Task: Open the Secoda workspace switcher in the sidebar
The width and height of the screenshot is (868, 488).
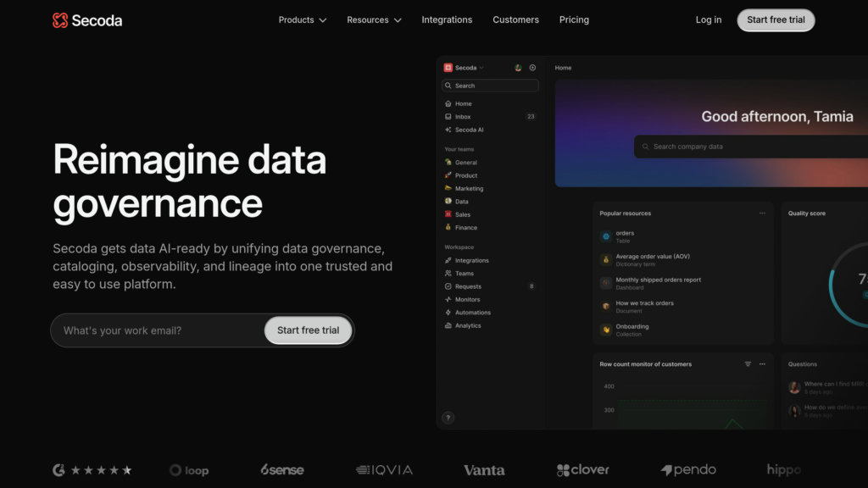Action: (464, 68)
